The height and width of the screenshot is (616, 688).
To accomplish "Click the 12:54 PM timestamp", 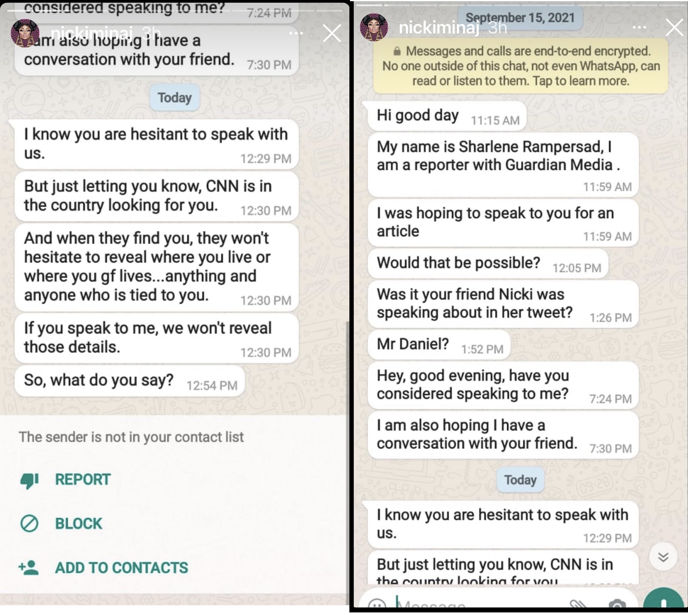I will click(212, 385).
